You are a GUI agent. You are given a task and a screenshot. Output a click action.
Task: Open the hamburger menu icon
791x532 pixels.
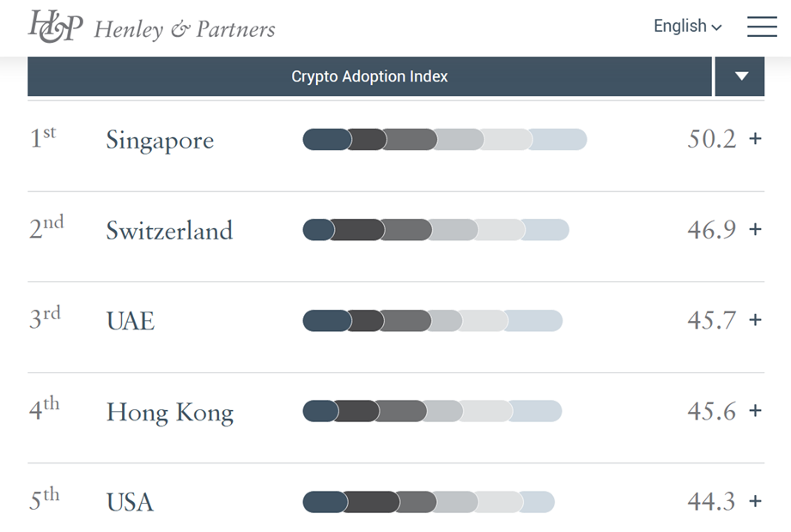(762, 27)
